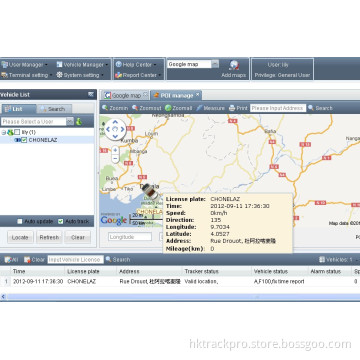Click the 'A,F100,fix time report' cell
The width and height of the screenshot is (360, 360).
pyautogui.click(x=279, y=281)
